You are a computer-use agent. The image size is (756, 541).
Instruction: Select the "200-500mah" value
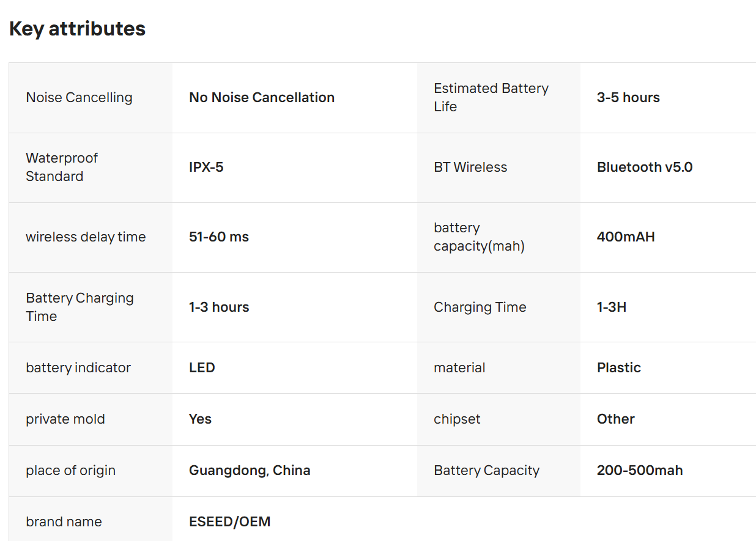pos(640,470)
